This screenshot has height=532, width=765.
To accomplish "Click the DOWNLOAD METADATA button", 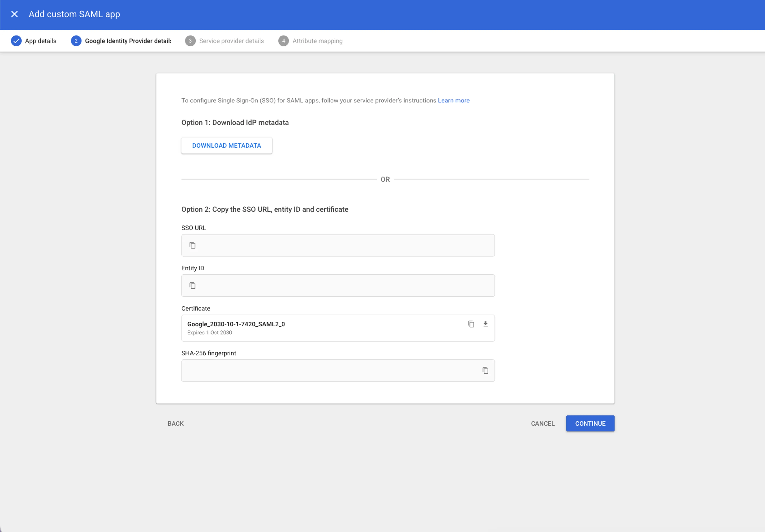I will click(x=227, y=145).
